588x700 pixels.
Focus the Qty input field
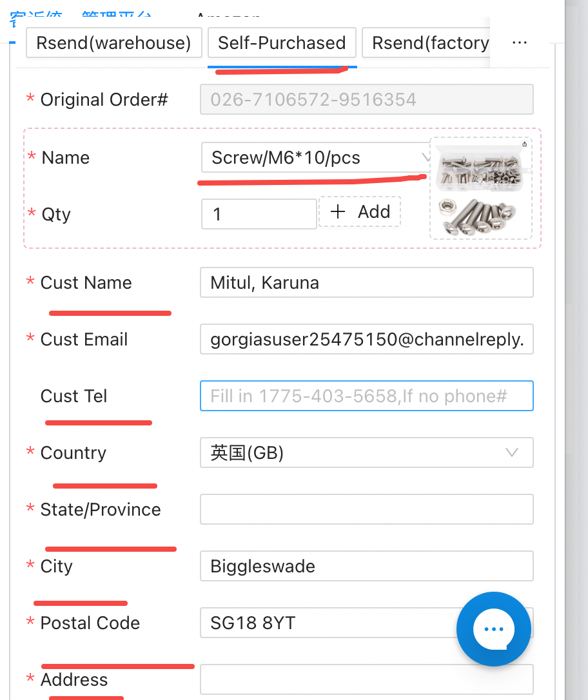click(259, 214)
